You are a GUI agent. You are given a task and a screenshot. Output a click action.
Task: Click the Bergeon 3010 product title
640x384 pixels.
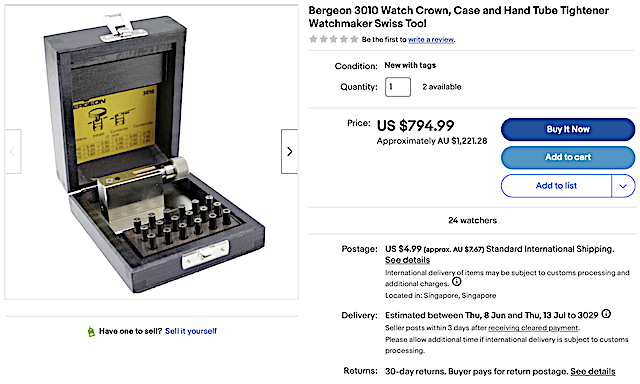(x=458, y=17)
